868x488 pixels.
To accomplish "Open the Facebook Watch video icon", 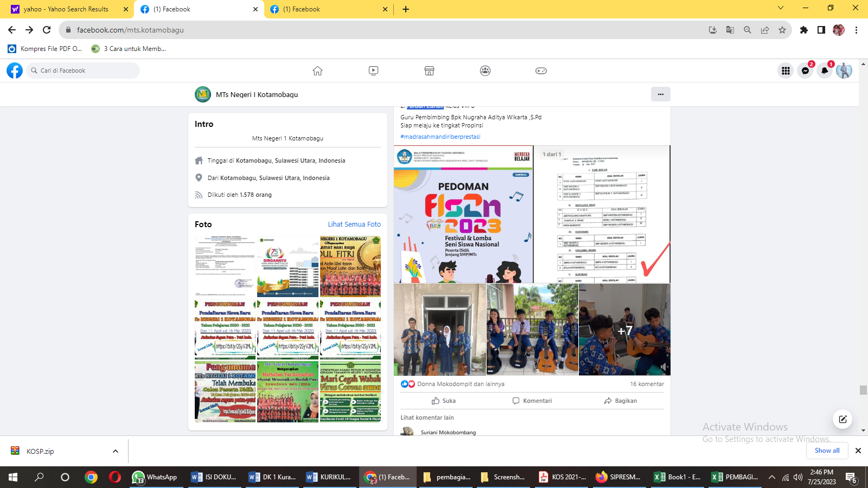I will (373, 70).
